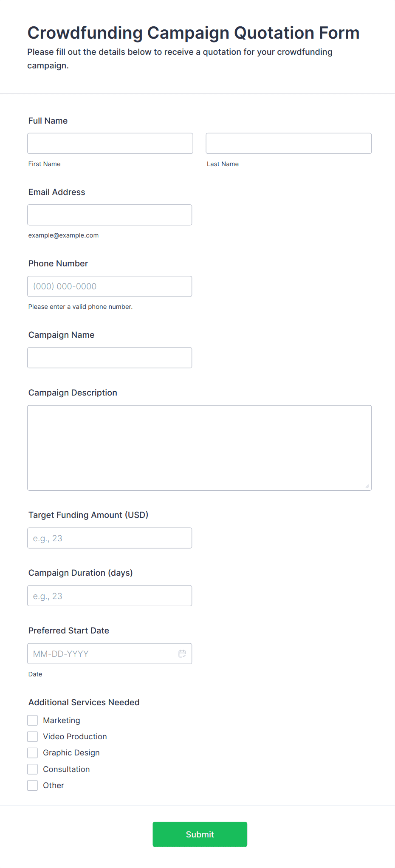
Task: Focus the Campaign Description text area
Action: tap(199, 448)
